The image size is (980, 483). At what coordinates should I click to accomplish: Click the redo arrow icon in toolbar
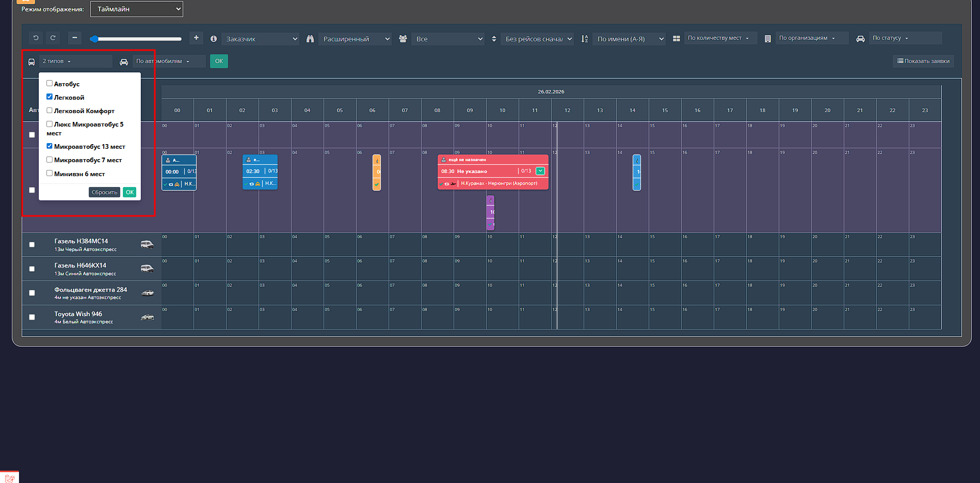pos(53,38)
